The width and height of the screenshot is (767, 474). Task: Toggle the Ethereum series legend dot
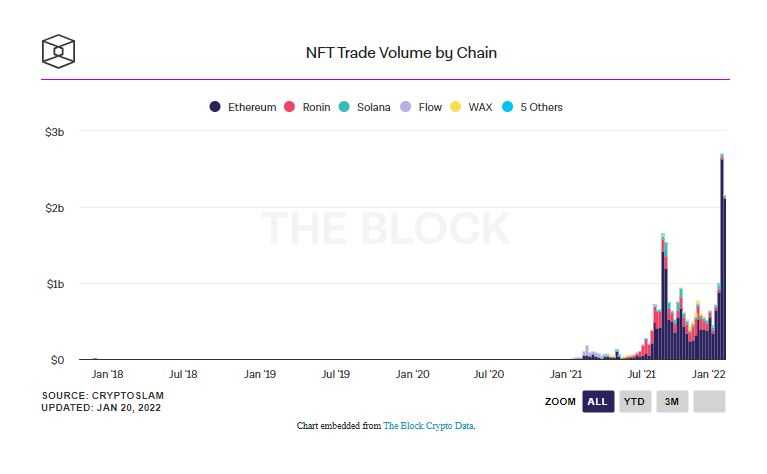coord(215,107)
